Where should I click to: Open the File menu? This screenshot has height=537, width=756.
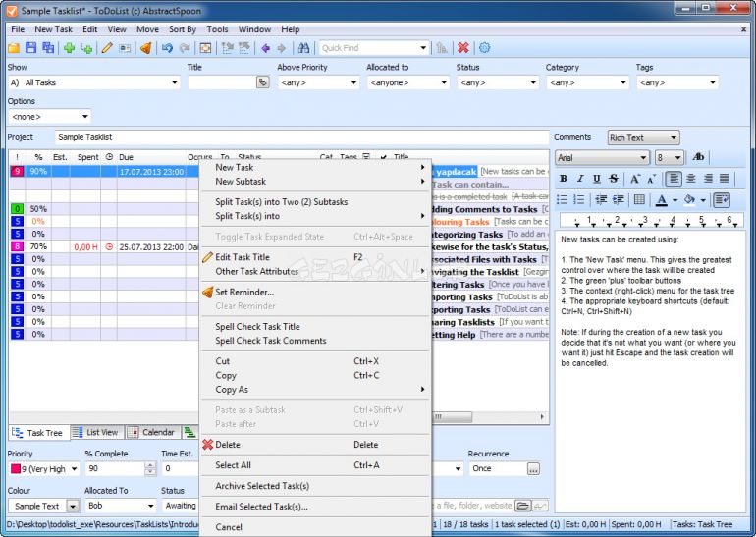click(x=18, y=29)
